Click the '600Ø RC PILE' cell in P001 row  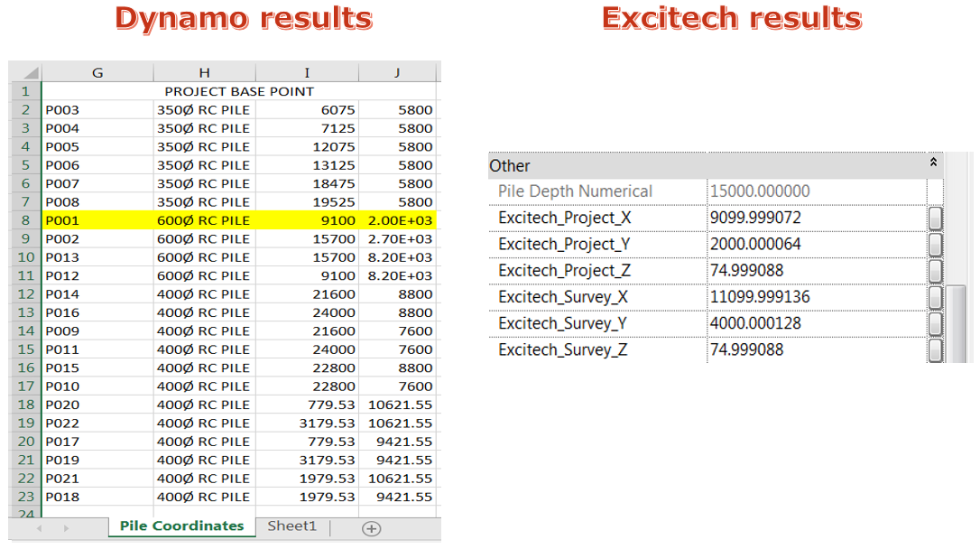coord(204,220)
